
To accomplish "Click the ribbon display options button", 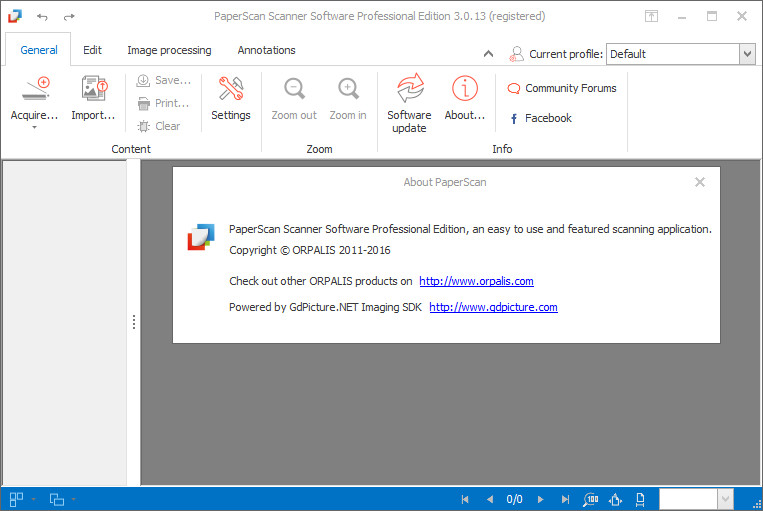I will pyautogui.click(x=652, y=17).
